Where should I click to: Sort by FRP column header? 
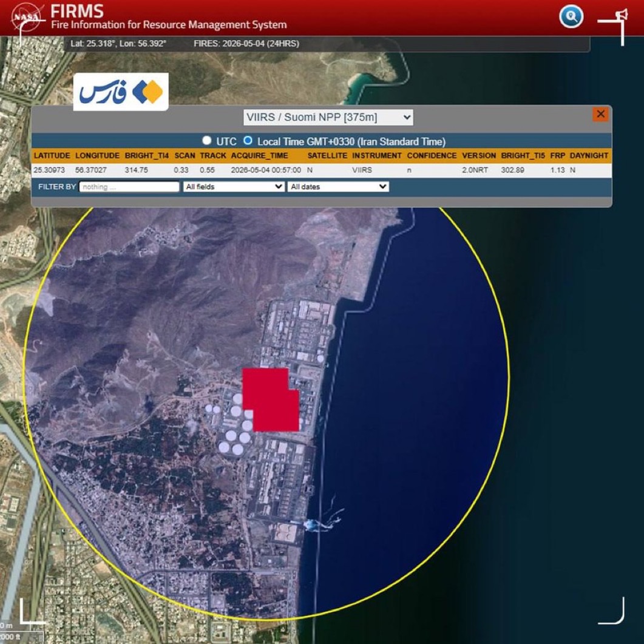coord(557,155)
